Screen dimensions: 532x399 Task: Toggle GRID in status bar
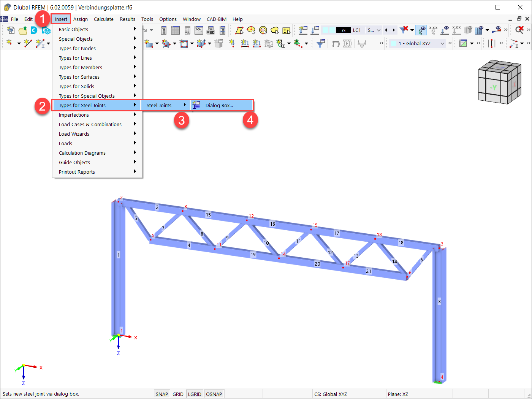(178, 394)
